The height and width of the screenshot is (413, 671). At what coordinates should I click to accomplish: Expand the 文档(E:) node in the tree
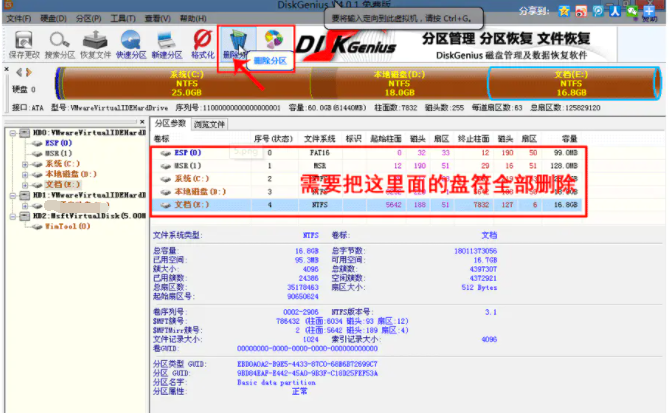click(25, 185)
